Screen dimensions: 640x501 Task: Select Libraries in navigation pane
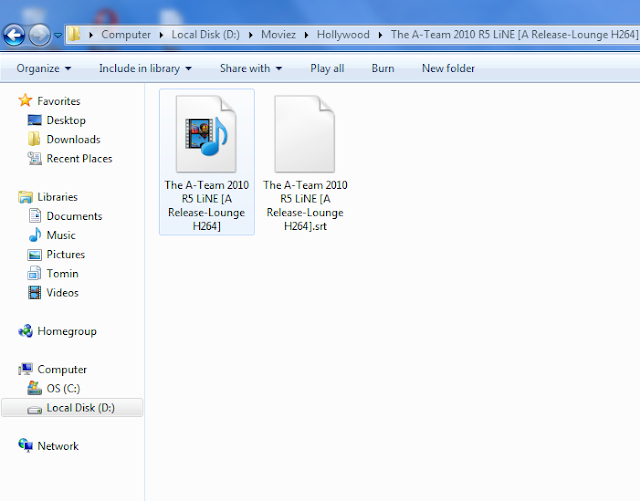(x=57, y=197)
